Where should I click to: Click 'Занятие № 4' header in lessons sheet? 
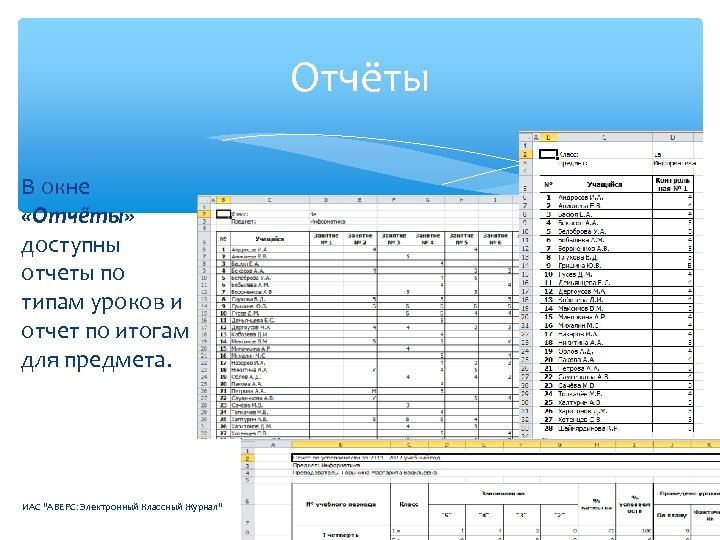[x=428, y=239]
